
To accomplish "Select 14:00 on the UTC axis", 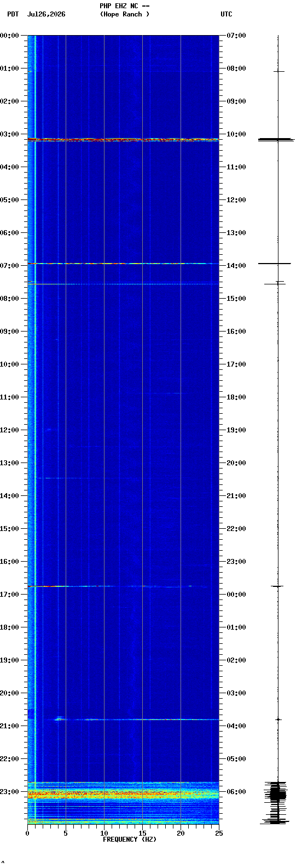I will (x=236, y=266).
